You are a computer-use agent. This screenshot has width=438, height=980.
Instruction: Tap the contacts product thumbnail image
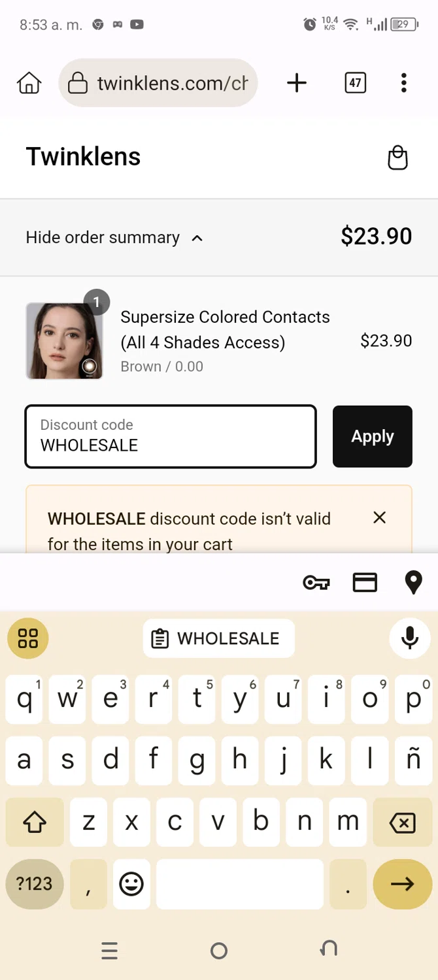pyautogui.click(x=64, y=341)
